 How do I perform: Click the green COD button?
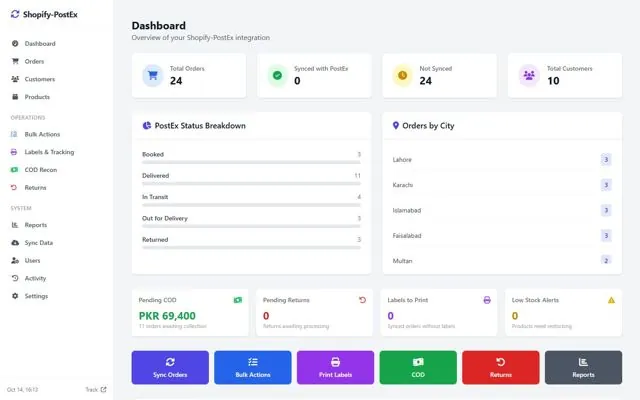pyautogui.click(x=418, y=367)
